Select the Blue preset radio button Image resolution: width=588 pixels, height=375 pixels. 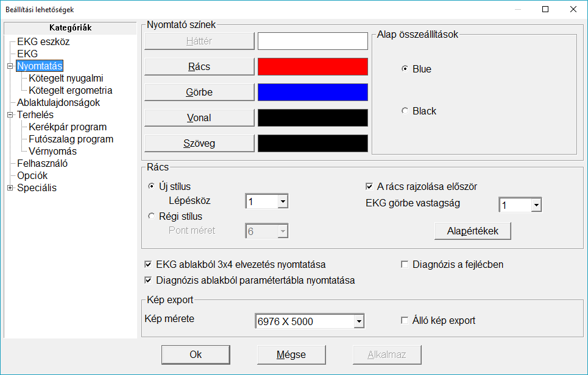[x=405, y=69]
